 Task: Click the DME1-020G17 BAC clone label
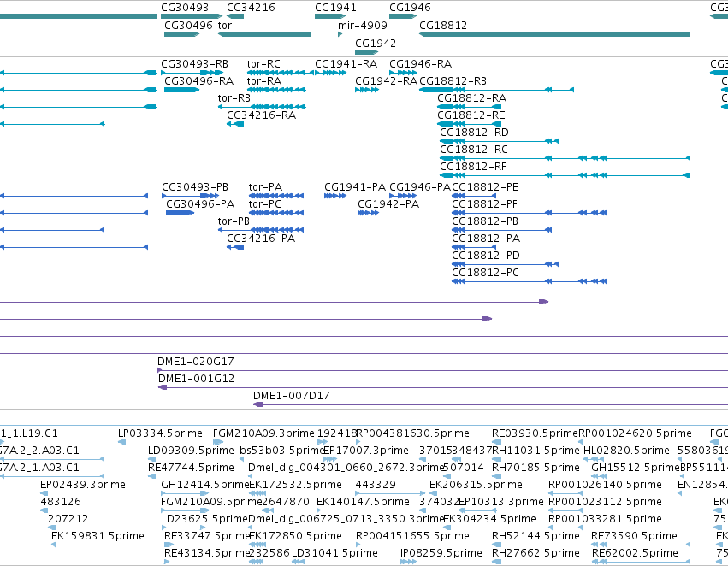click(x=195, y=362)
